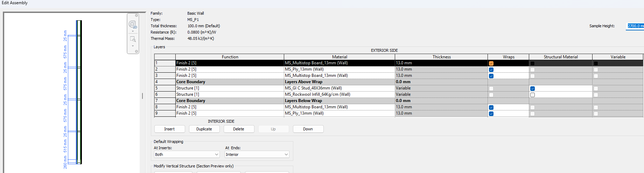The width and height of the screenshot is (644, 173).
Task: Click Layers Below Wrap cell
Action: pos(339,101)
